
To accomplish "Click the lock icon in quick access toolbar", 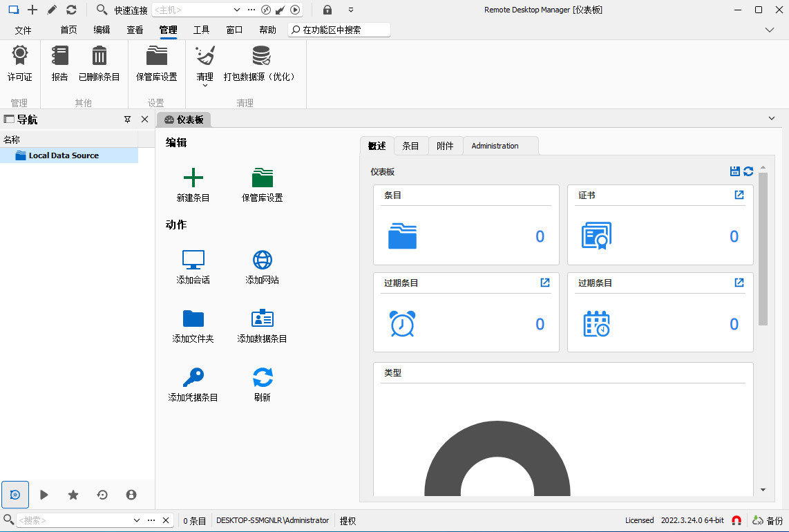I will [x=327, y=10].
